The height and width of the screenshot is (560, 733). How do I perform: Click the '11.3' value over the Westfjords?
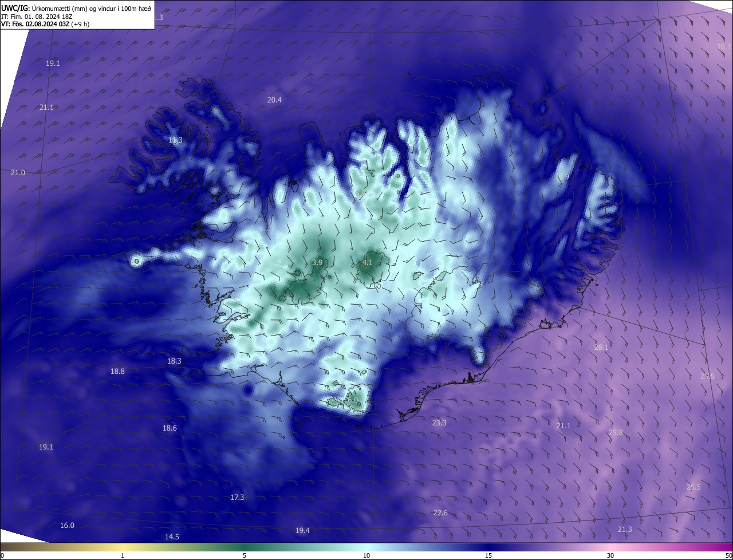pos(175,140)
